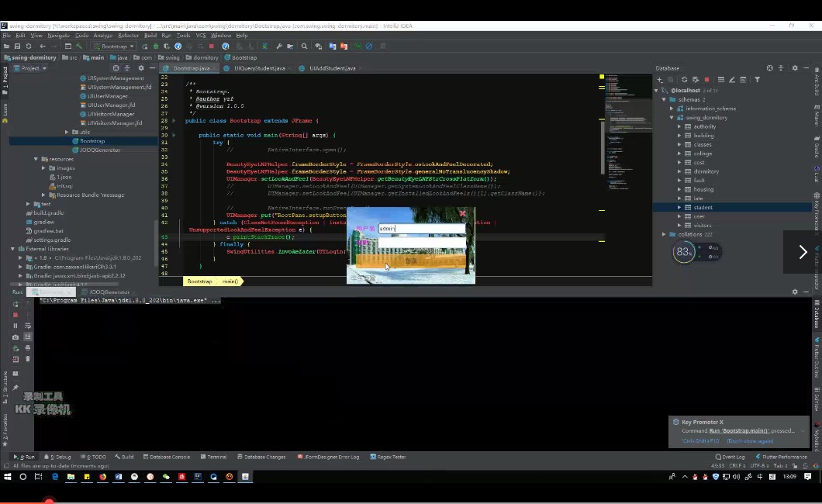
Task: Toggle the Favorites side tool window
Action: tap(5, 430)
